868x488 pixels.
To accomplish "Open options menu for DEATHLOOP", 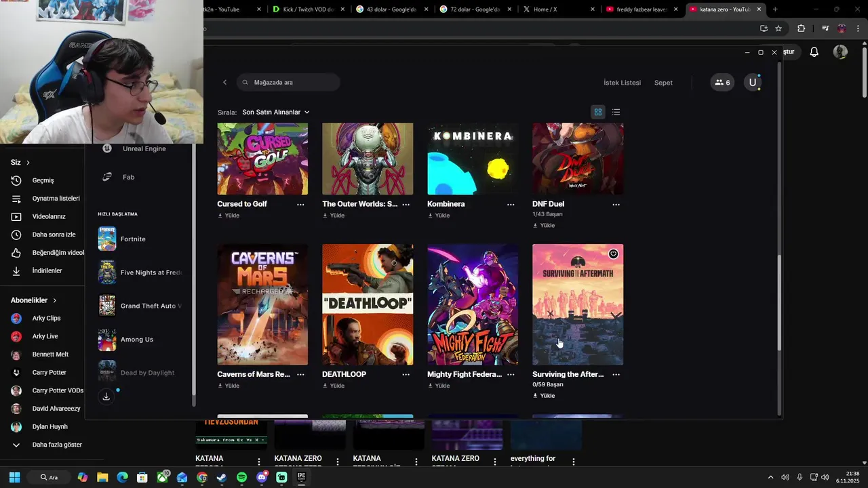I will (406, 374).
